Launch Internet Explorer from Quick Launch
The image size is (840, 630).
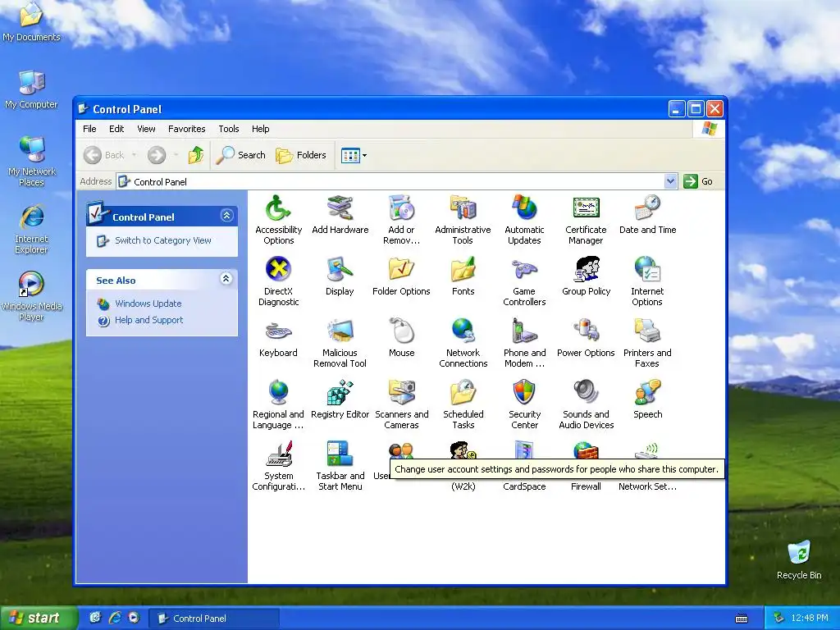click(115, 618)
